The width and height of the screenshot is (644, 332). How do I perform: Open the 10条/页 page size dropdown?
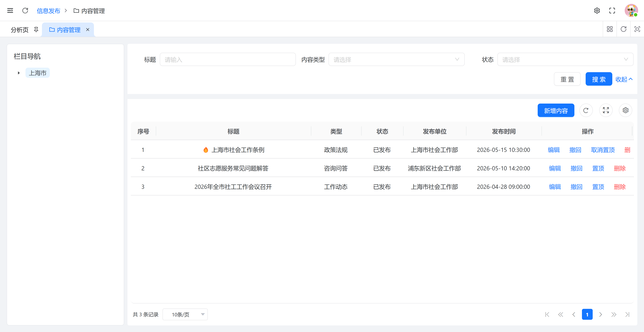click(185, 315)
